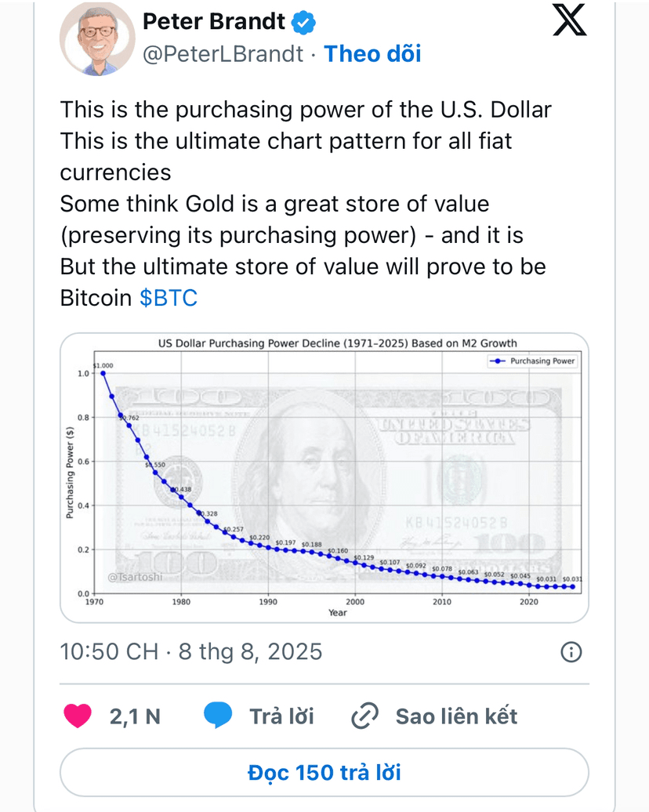Open the tweet info circle icon
The image size is (649, 812).
pos(571,651)
